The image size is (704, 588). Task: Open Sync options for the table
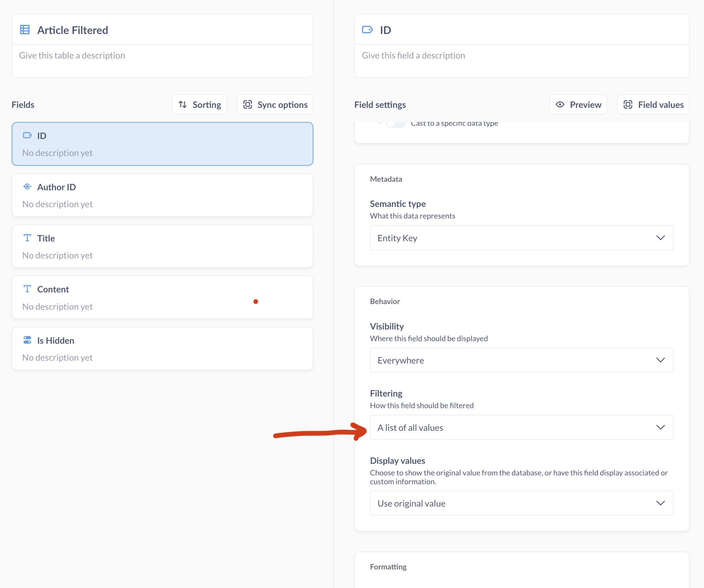275,105
